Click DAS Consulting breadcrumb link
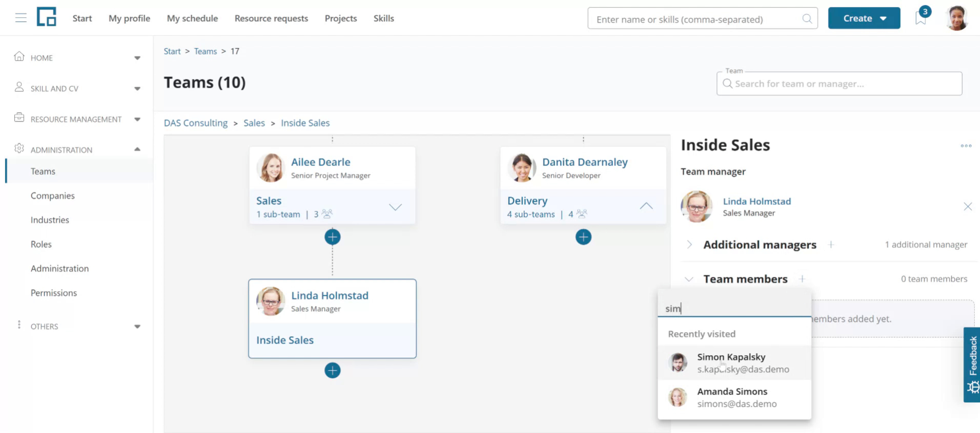Viewport: 980px width, 433px height. click(196, 123)
